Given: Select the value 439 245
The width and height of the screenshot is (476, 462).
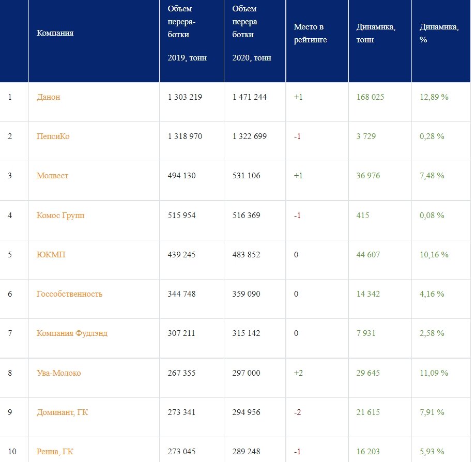Looking at the screenshot, I should tap(182, 255).
